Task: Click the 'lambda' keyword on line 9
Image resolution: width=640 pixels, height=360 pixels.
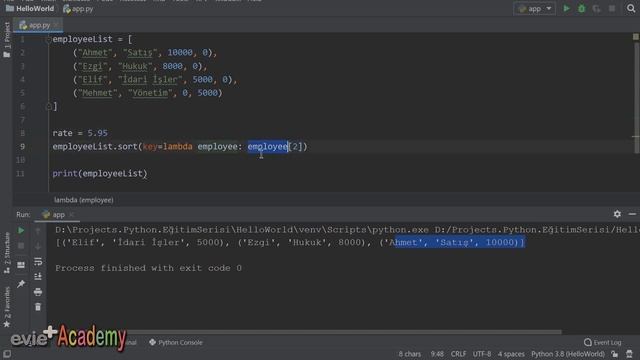Action: coord(178,147)
